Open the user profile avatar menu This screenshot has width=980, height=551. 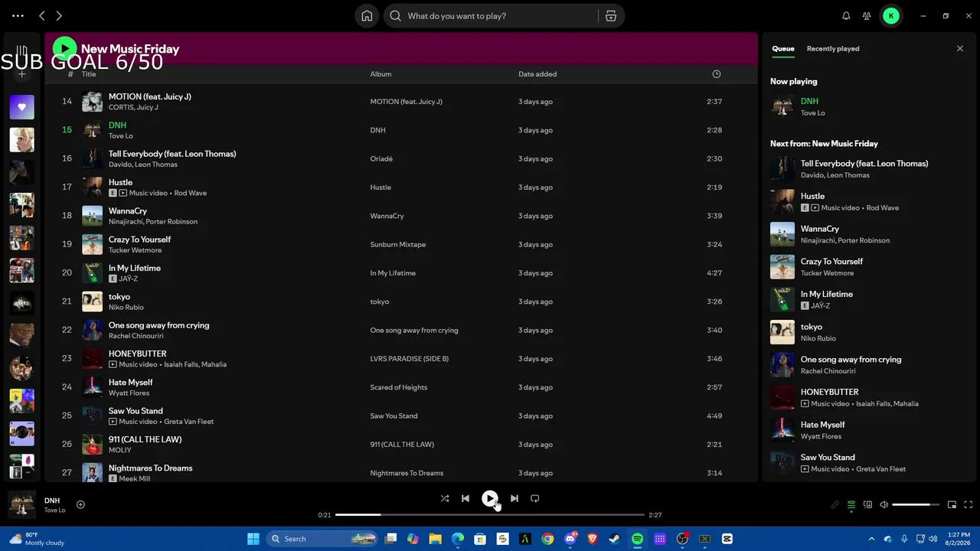[891, 16]
